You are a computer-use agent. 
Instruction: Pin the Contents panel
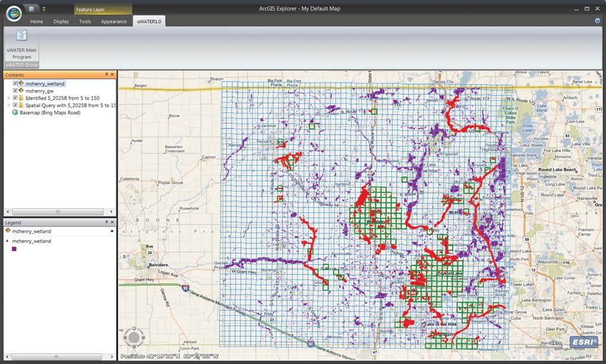[x=107, y=74]
